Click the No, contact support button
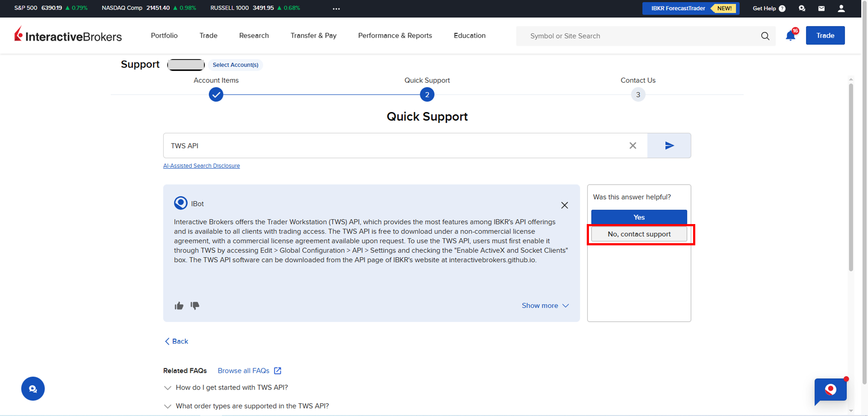The width and height of the screenshot is (868, 416). point(639,234)
